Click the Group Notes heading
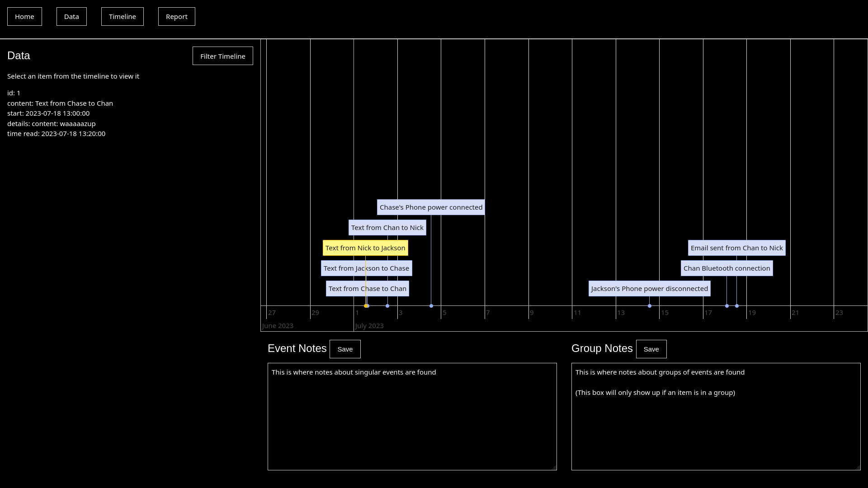 [602, 348]
